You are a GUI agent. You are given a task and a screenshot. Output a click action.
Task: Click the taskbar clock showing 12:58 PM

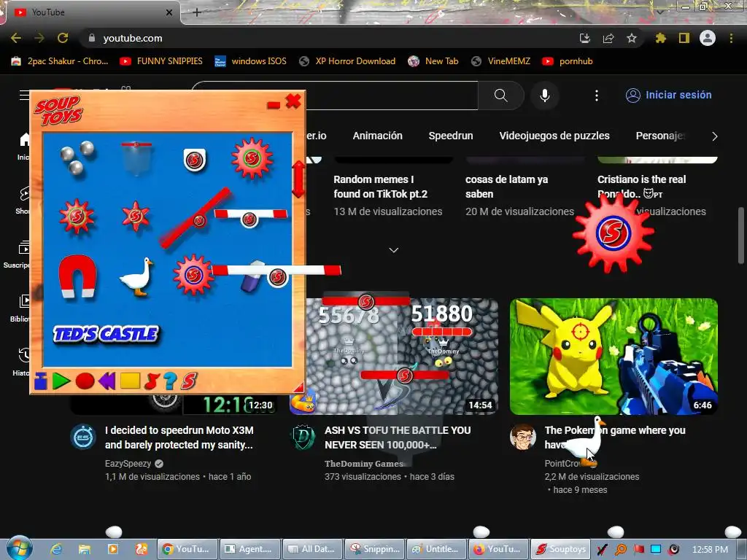710,549
